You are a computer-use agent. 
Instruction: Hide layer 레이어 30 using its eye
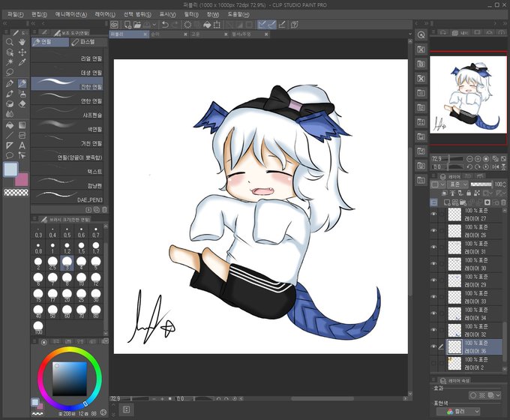click(x=433, y=264)
